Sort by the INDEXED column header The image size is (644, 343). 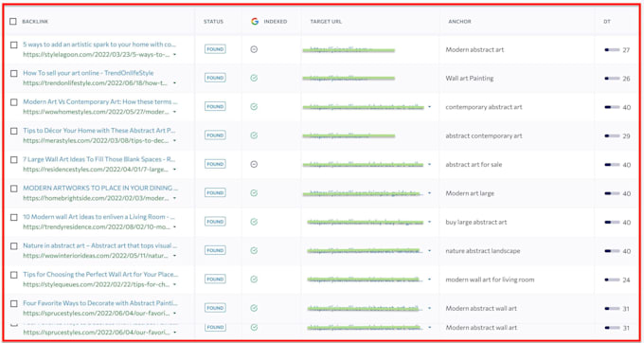[276, 22]
